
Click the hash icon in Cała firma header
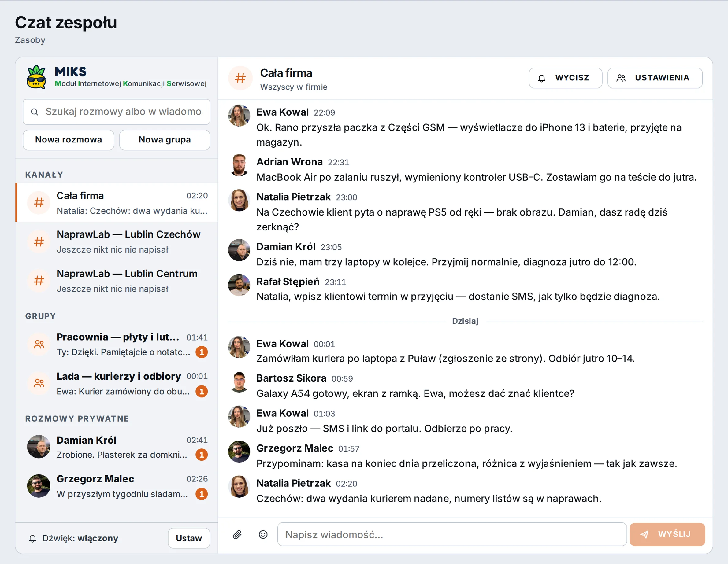(x=240, y=78)
